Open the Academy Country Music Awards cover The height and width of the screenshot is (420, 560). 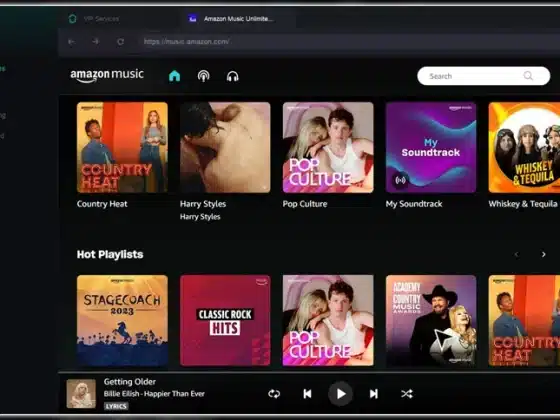tap(431, 320)
